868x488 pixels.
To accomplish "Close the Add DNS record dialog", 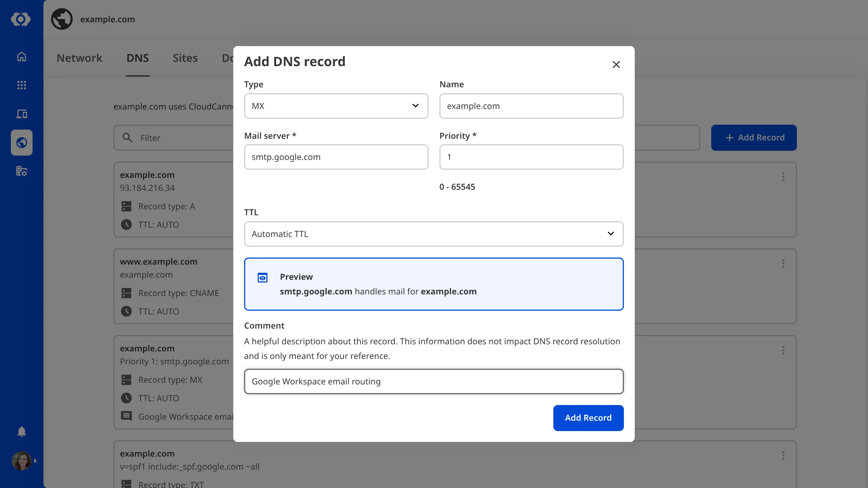I will coord(616,64).
